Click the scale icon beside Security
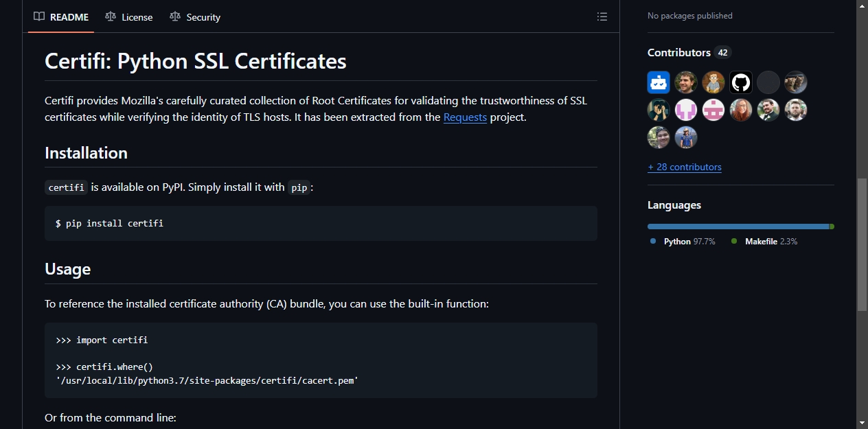This screenshot has width=868, height=429. coord(175,16)
